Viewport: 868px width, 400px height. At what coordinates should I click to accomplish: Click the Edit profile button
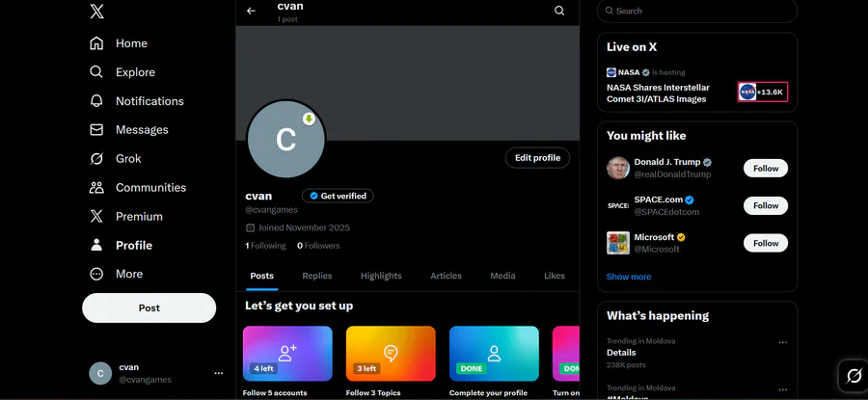[x=537, y=158]
